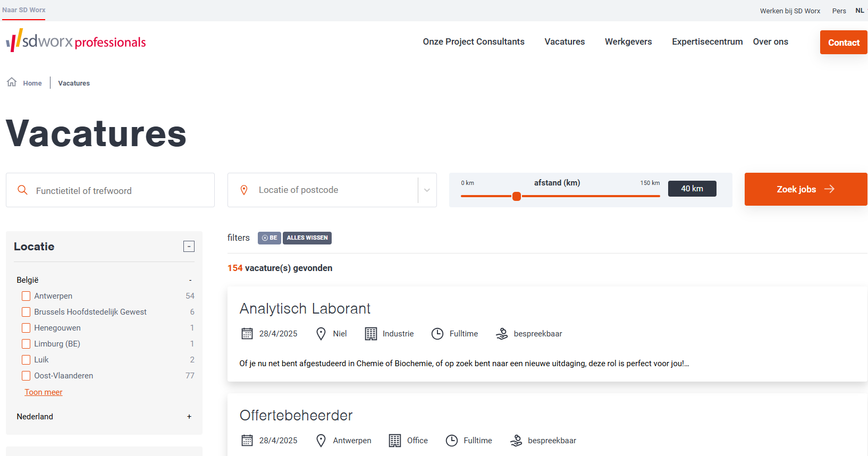Click location pin icon next to Niel

point(321,334)
